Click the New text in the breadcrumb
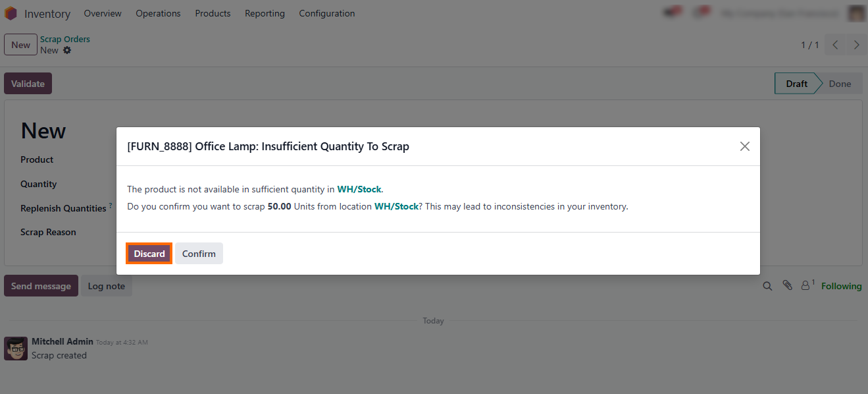 (x=49, y=50)
